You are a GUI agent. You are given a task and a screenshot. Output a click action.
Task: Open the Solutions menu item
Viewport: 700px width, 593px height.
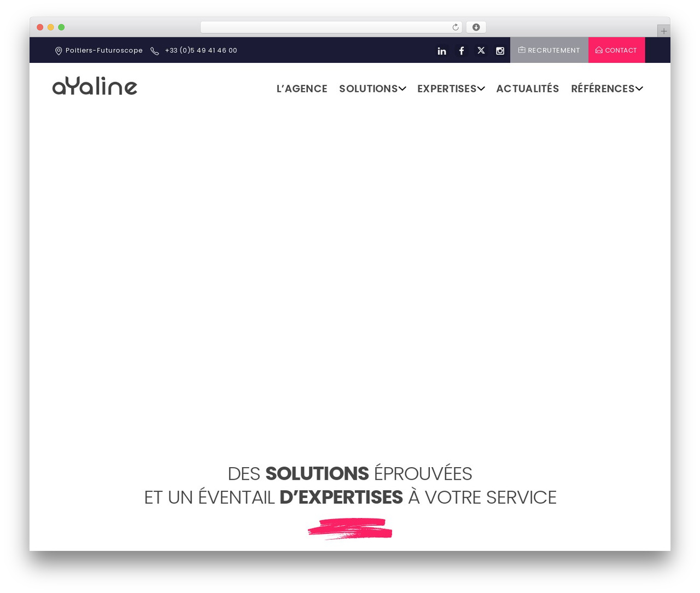[368, 89]
